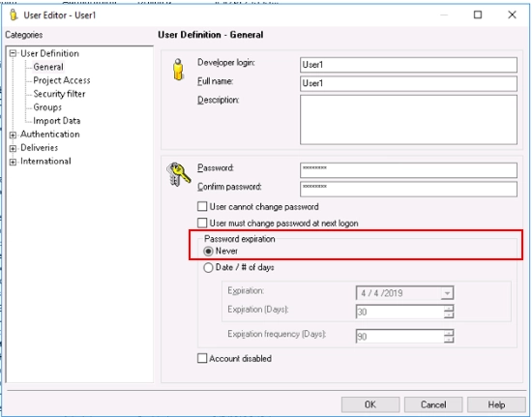The image size is (532, 417).
Task: Open Project Access category
Action: coord(62,80)
